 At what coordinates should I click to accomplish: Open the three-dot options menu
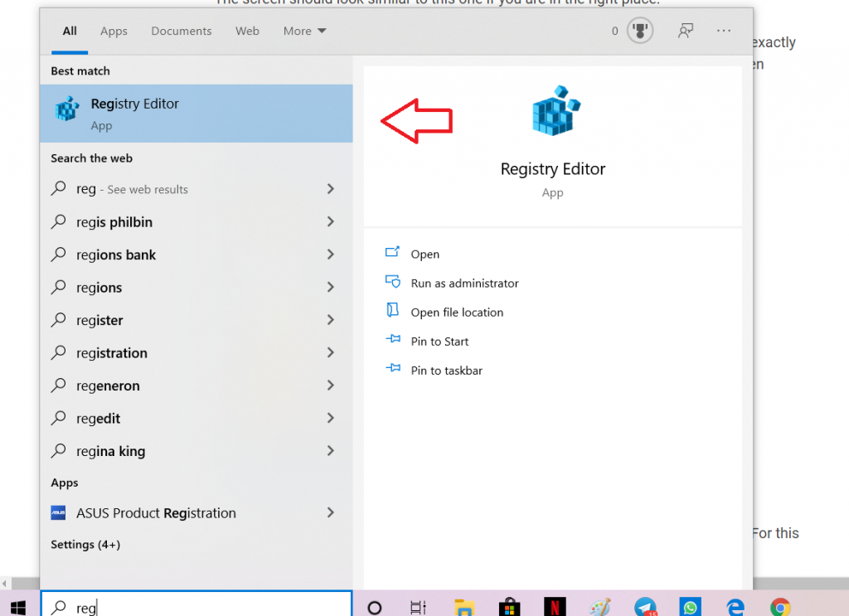pos(723,31)
